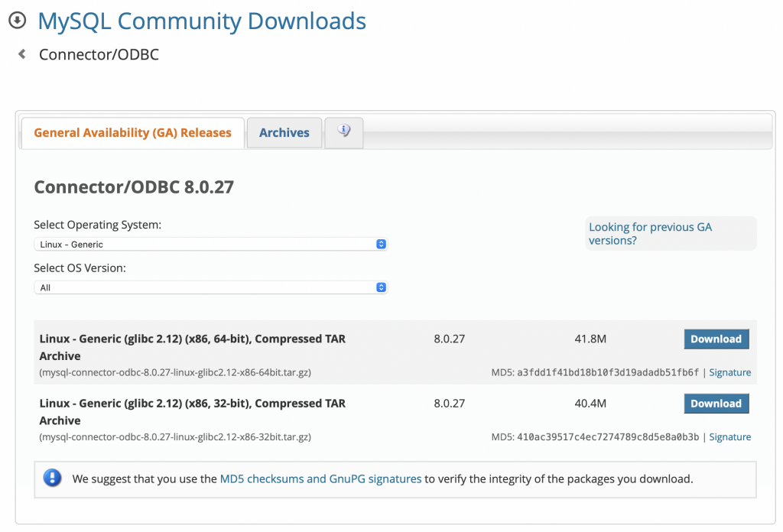Open the Select OS Version dropdown
The image size is (783, 532).
211,287
